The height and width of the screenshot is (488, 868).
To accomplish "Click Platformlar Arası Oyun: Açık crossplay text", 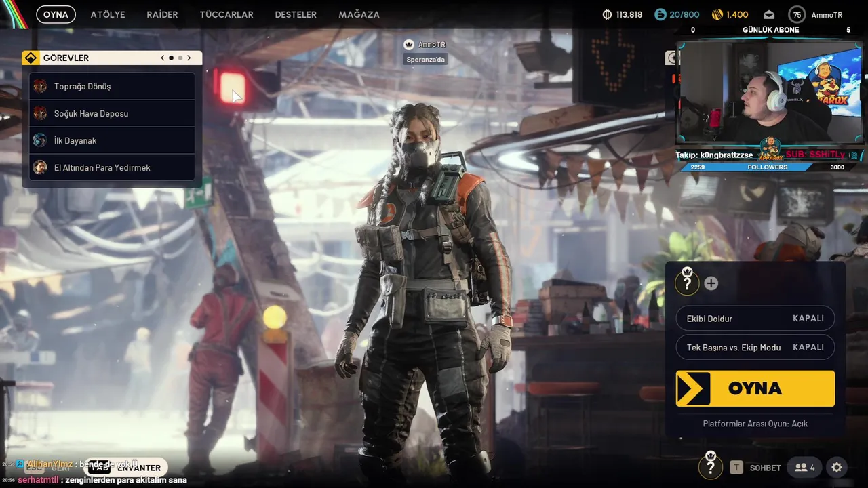I will pos(755,424).
